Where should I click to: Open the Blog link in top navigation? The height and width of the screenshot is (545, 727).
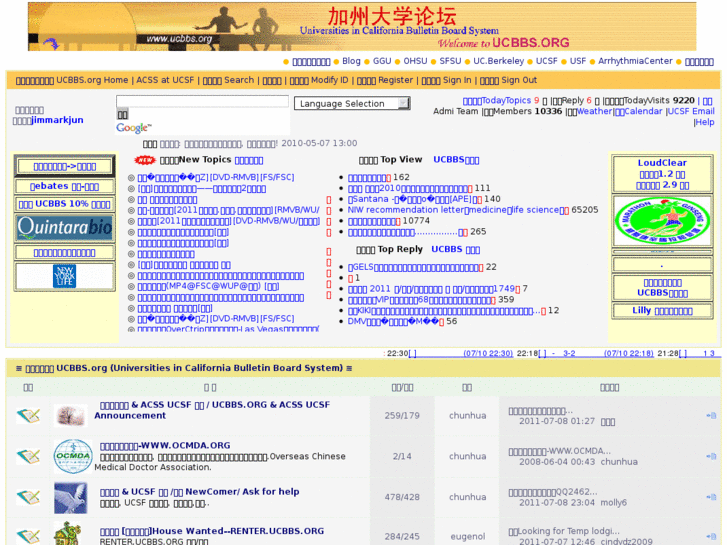351,61
